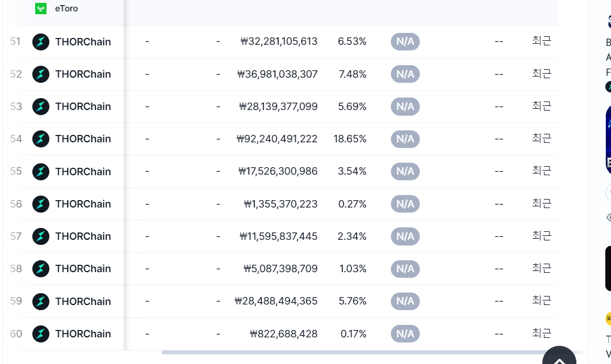611x364 pixels.
Task: Select the 3.54% percentage cell
Action: click(x=352, y=171)
